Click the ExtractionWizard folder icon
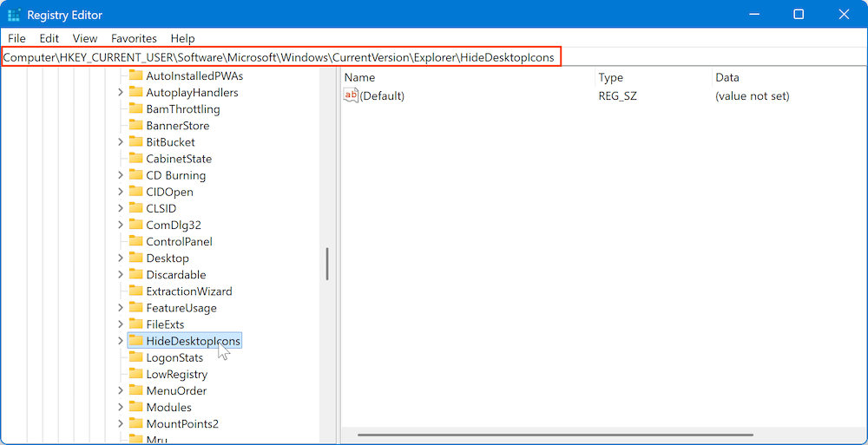This screenshot has width=868, height=445. point(135,291)
